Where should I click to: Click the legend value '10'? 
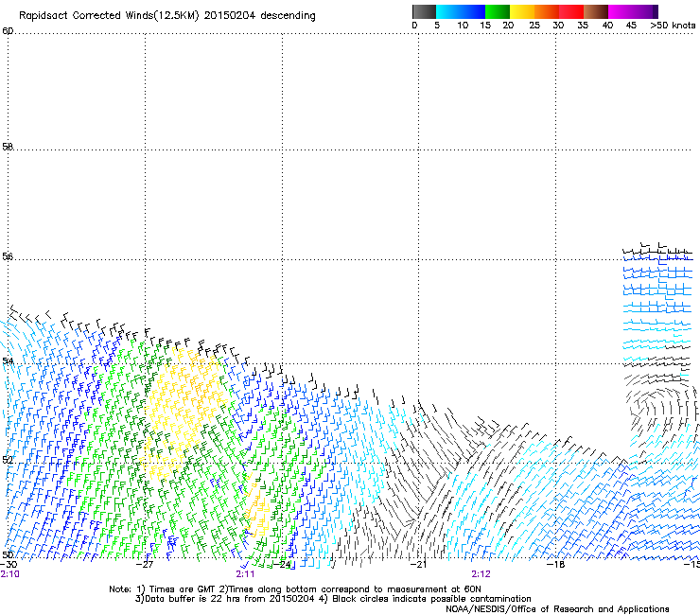click(x=463, y=26)
